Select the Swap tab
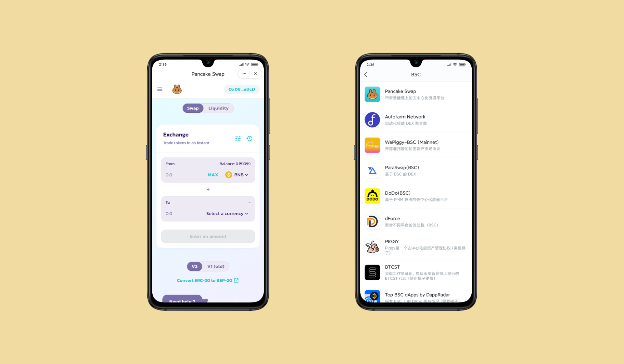Screen dimensions: 624x364 pyautogui.click(x=192, y=108)
